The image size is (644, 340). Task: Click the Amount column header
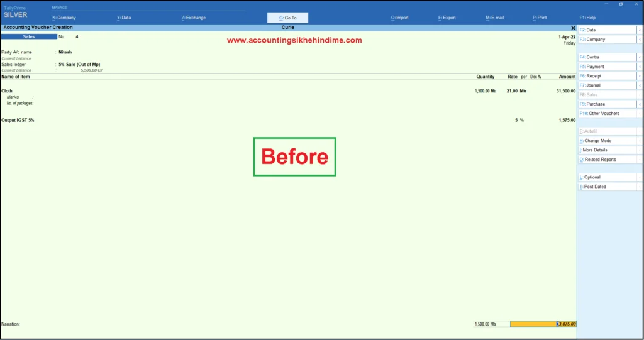click(x=567, y=77)
